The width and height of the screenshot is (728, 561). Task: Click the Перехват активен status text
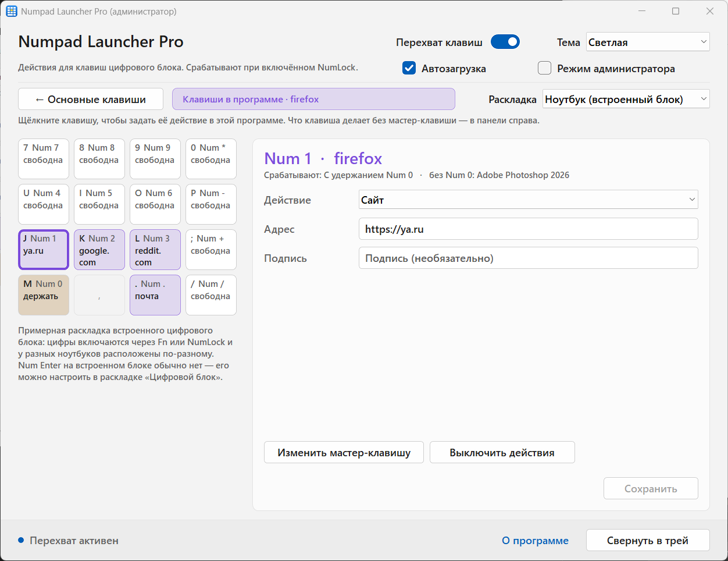tap(74, 541)
